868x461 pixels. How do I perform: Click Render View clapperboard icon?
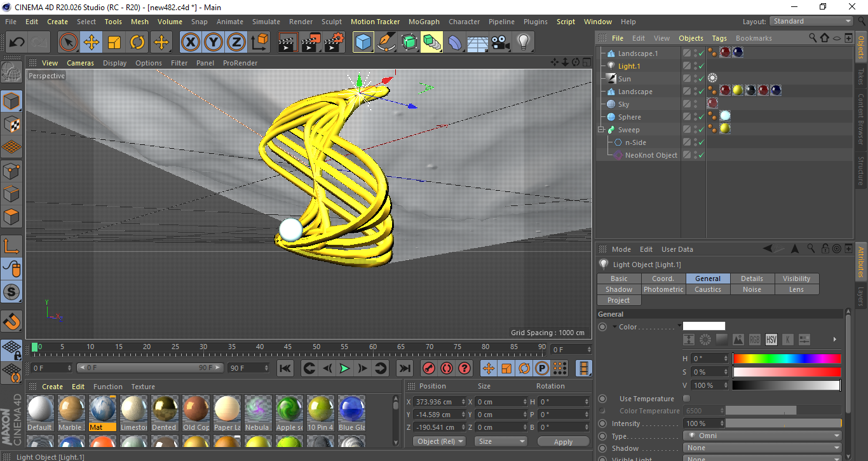(x=288, y=43)
